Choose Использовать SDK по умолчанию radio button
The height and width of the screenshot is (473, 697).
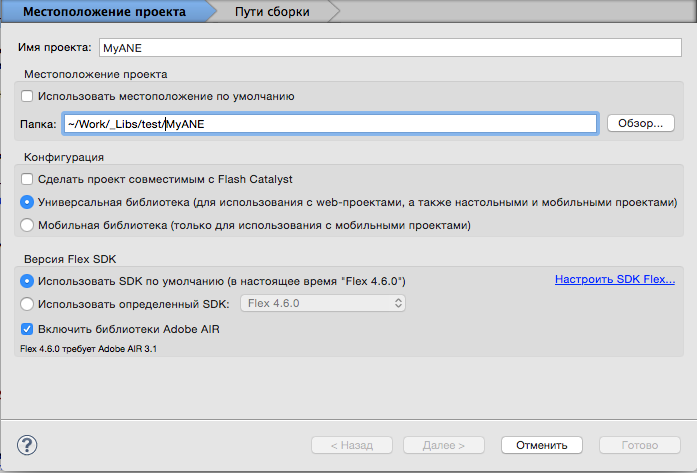click(27, 281)
